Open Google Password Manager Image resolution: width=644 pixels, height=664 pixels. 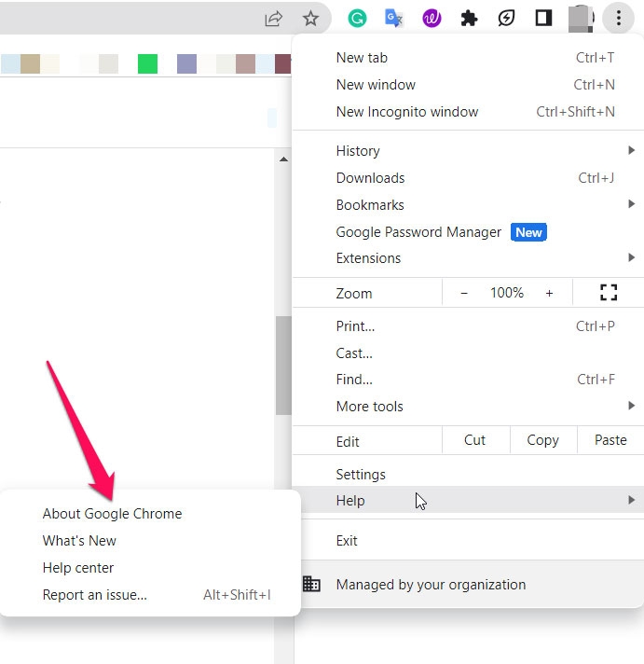click(468, 232)
